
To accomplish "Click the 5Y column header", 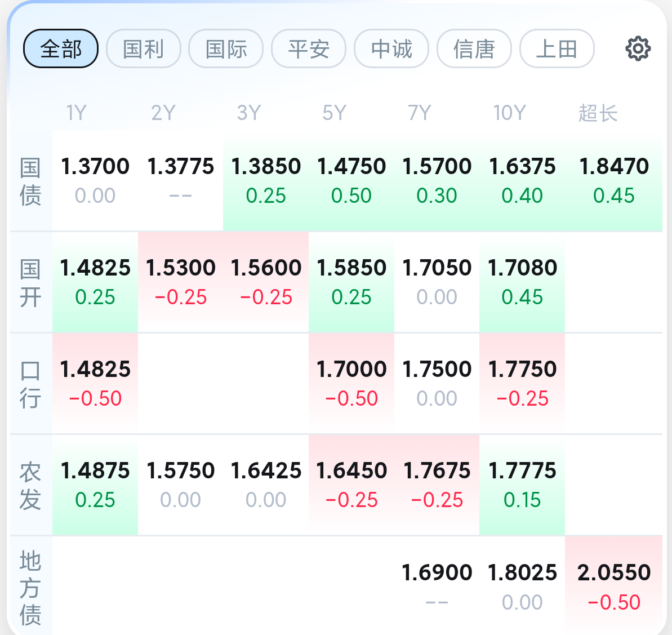I will tap(334, 113).
